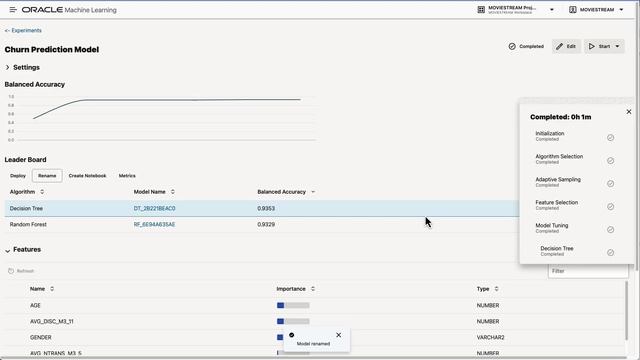This screenshot has width=640, height=360.
Task: Click the features Filter input field
Action: point(588,271)
